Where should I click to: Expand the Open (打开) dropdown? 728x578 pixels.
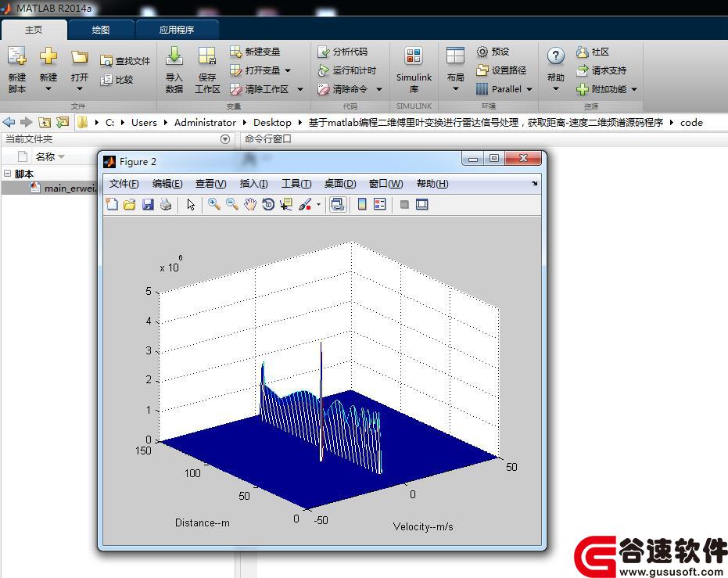(x=80, y=88)
